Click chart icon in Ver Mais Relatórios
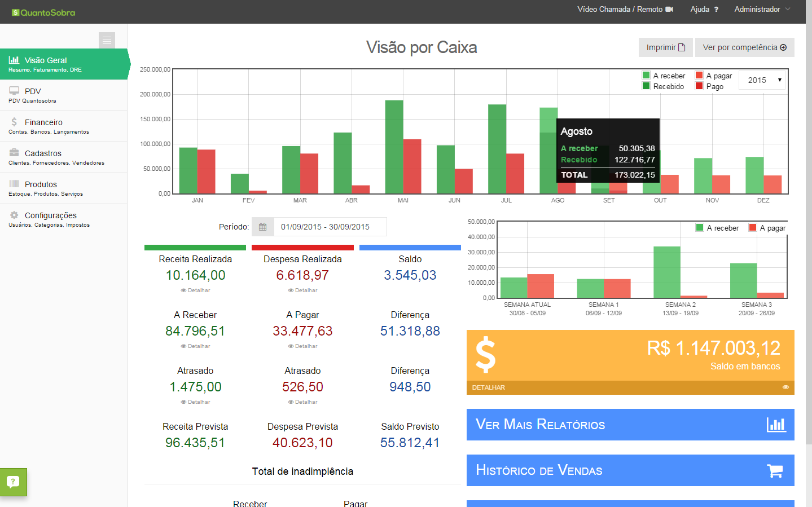The image size is (812, 507). click(x=776, y=425)
